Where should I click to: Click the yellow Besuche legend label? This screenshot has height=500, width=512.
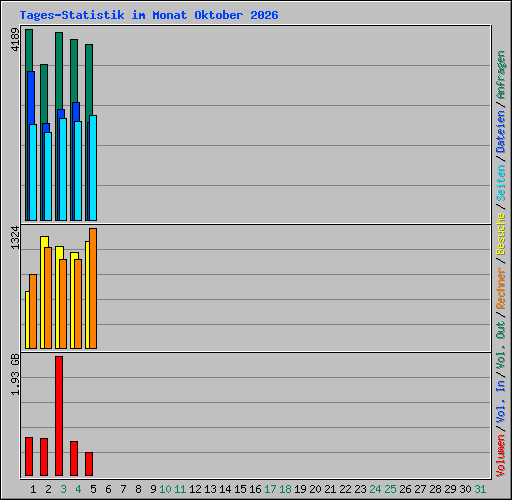[x=501, y=234]
